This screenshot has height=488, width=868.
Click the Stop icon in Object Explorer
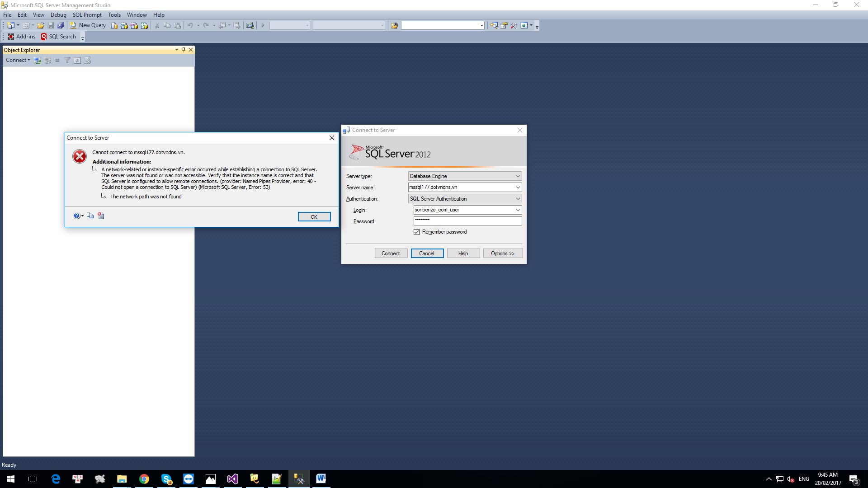(x=57, y=60)
